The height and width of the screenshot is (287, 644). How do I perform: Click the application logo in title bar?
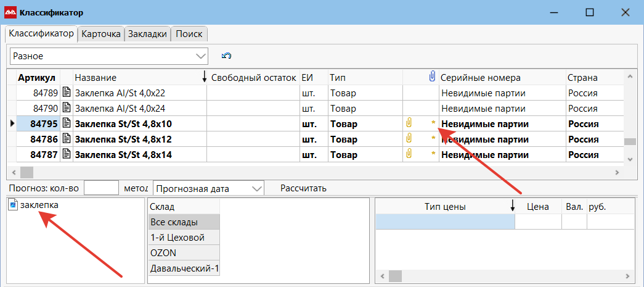coord(10,12)
